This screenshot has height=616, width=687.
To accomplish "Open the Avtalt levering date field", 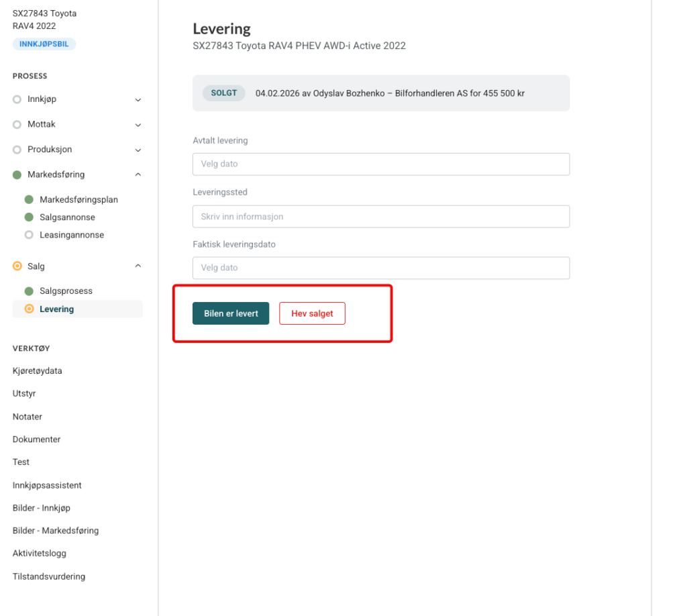I will pos(380,164).
